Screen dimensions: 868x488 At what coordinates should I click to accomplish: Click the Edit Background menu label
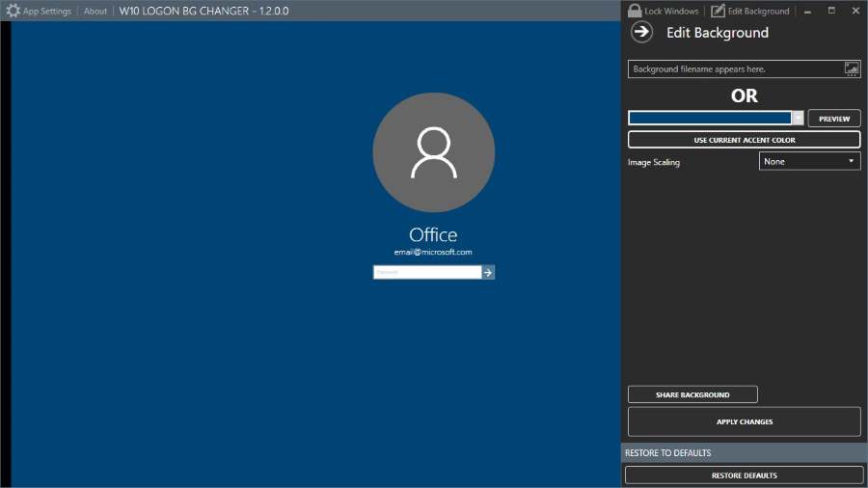coord(758,11)
